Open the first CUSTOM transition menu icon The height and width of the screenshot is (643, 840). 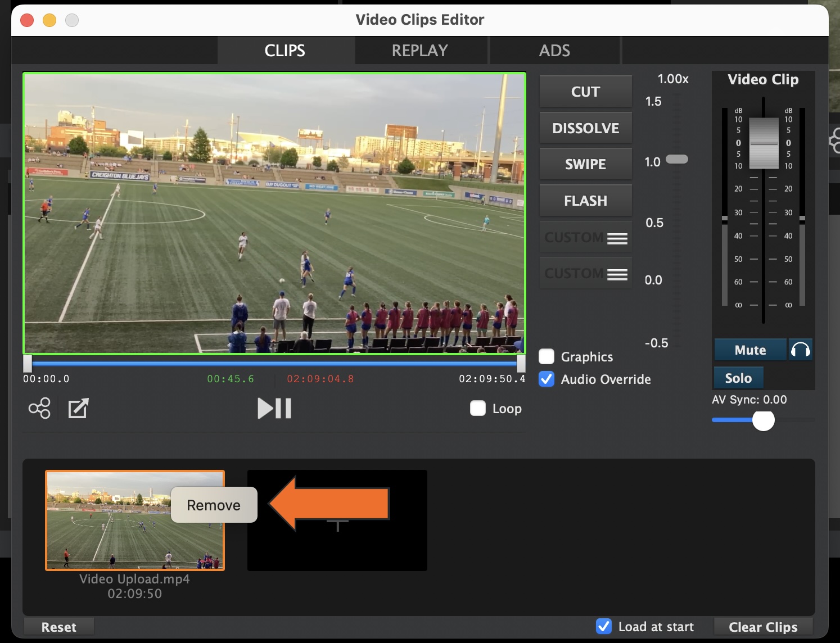pyautogui.click(x=617, y=239)
